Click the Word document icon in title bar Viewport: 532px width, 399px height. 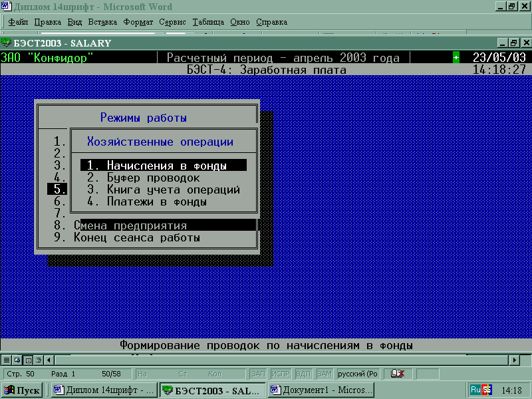[x=6, y=6]
